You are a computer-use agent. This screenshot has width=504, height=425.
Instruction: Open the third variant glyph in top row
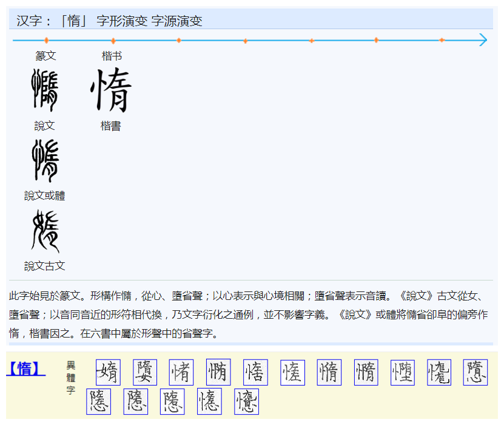click(181, 372)
